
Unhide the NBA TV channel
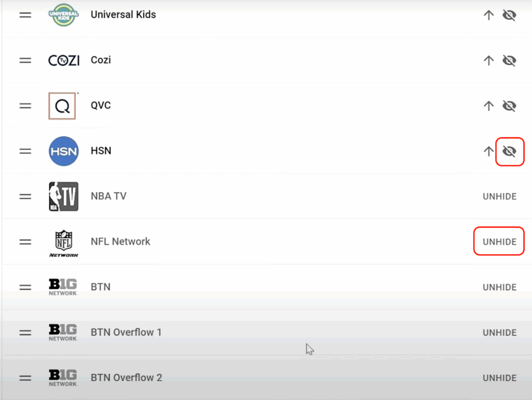499,197
